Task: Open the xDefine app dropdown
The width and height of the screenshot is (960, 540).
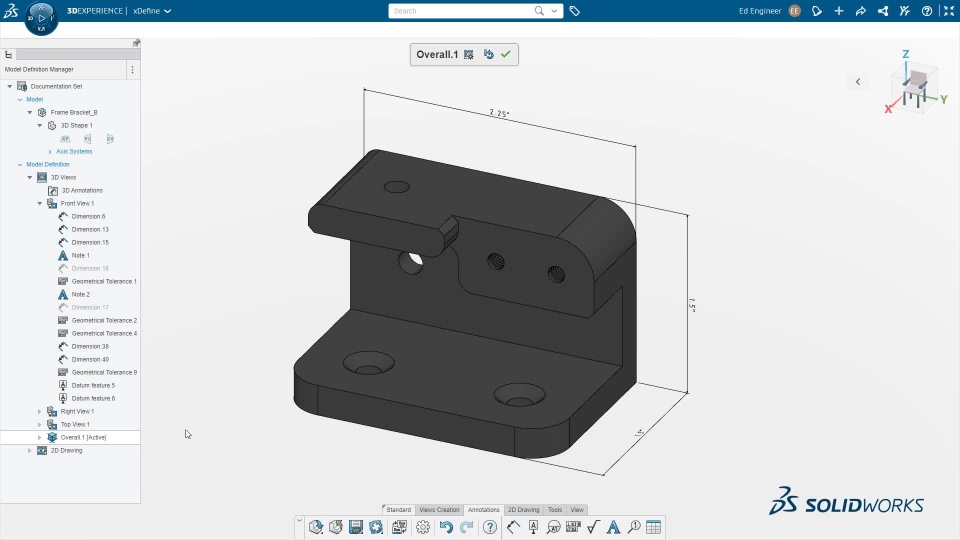Action: [x=152, y=11]
